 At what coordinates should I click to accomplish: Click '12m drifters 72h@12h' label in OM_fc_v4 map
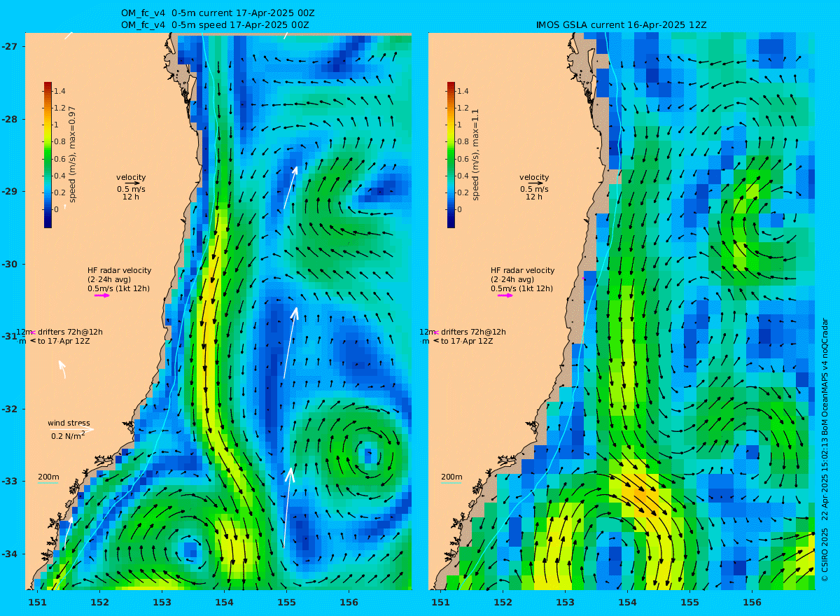(x=59, y=332)
